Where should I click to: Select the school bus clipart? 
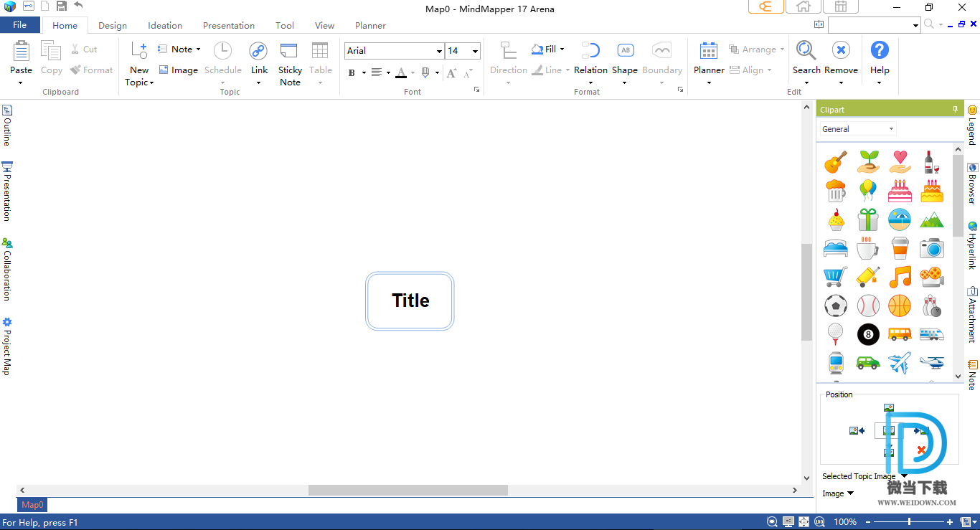click(900, 334)
